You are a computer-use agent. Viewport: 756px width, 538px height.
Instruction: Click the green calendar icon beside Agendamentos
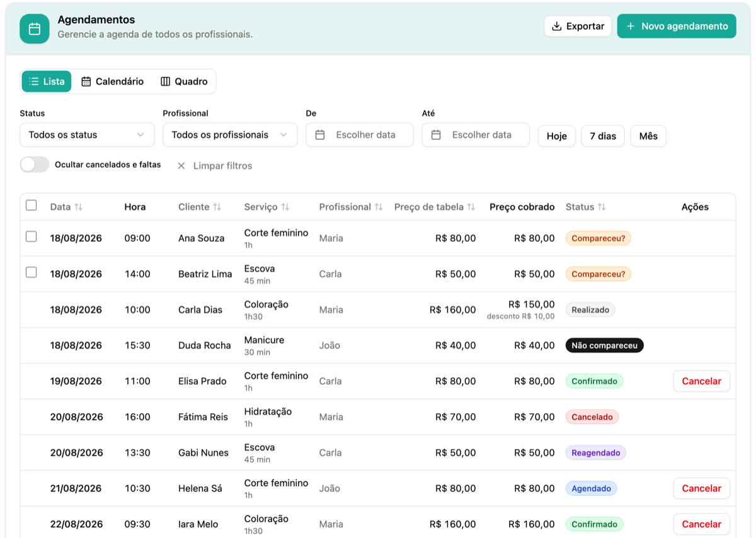click(35, 29)
